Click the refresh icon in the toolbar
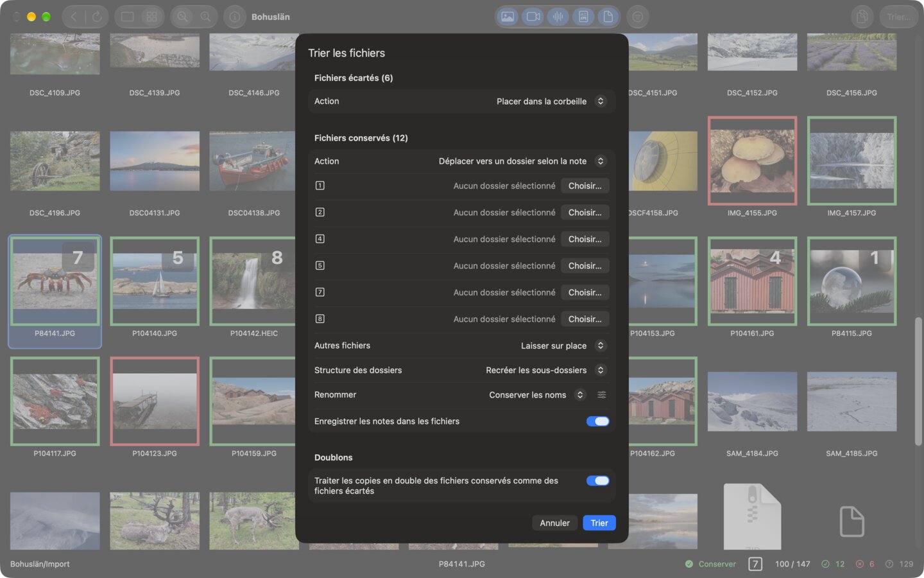 (x=96, y=17)
